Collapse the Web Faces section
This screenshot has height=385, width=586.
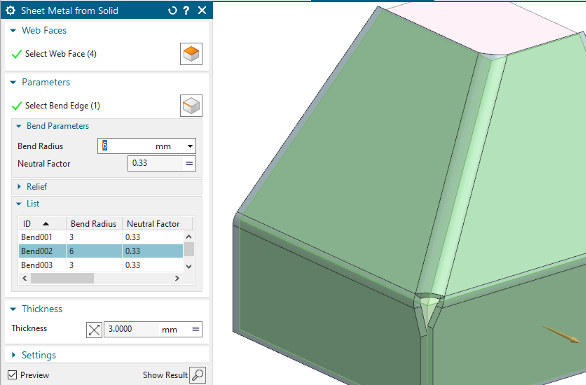coord(13,31)
